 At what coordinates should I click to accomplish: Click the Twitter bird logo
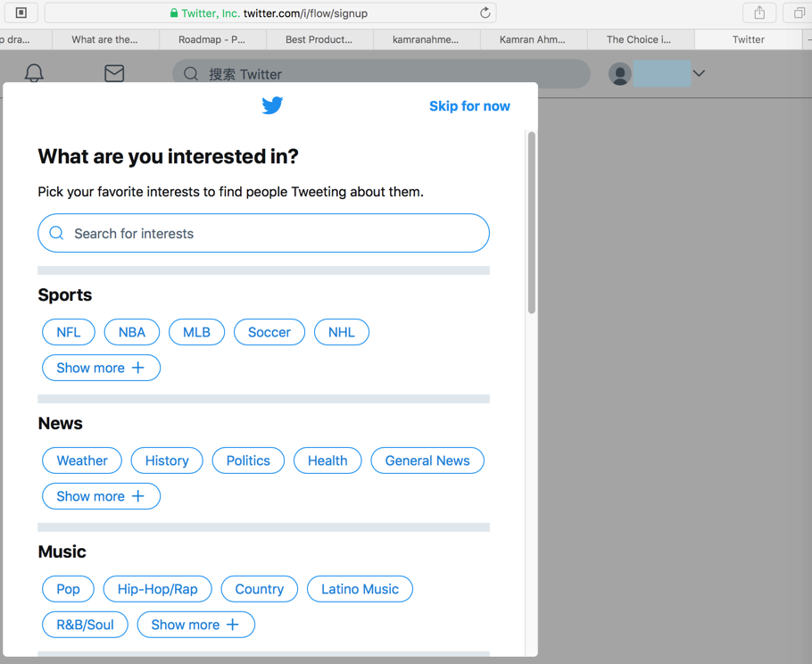click(x=272, y=105)
